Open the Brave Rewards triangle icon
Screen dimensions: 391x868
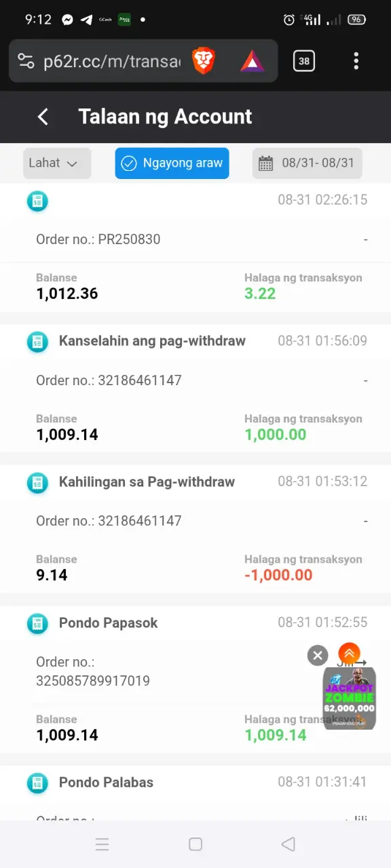point(253,62)
